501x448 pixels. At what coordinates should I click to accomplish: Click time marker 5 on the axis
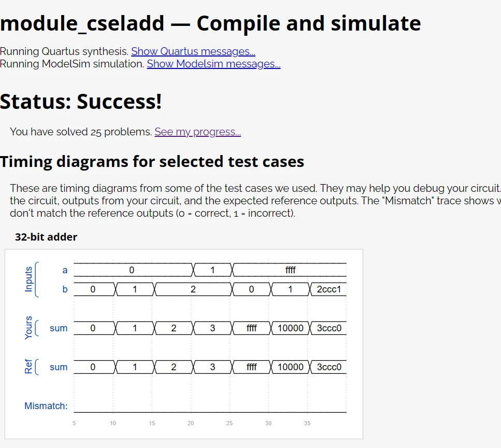[74, 424]
